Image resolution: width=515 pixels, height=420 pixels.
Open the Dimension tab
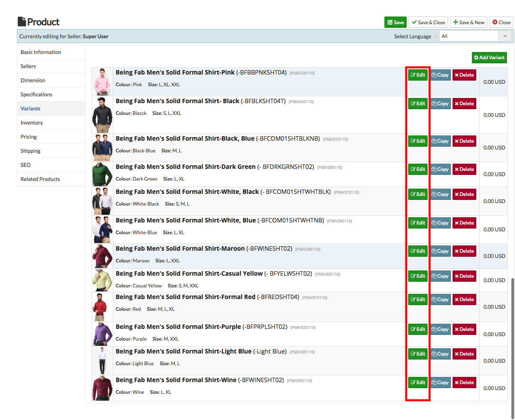(x=51, y=80)
